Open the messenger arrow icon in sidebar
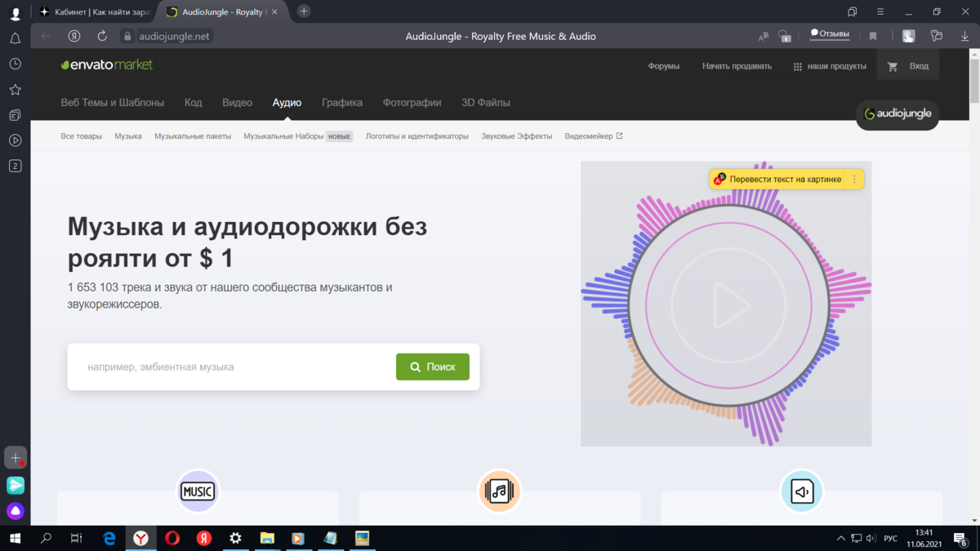 [x=16, y=485]
